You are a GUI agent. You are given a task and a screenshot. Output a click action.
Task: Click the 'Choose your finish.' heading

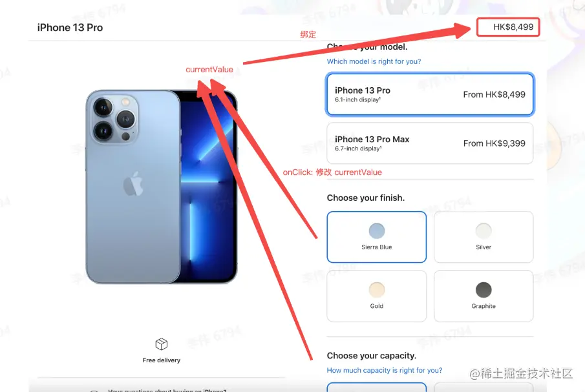(366, 198)
